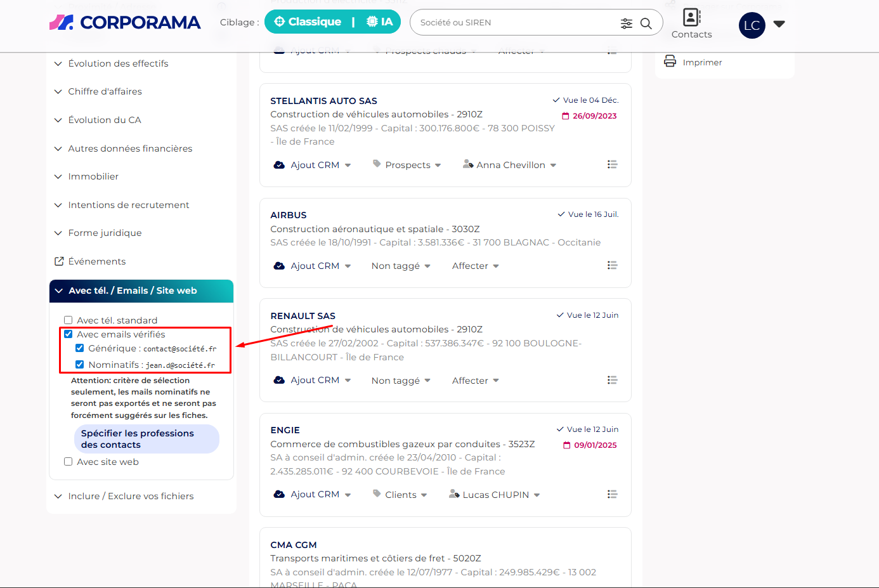879x588 pixels.
Task: Open list menu icon for AIRBUS
Action: 611,265
